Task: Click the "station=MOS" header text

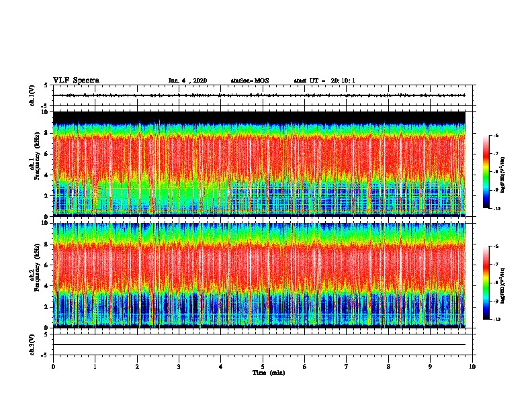Action: tap(250, 81)
